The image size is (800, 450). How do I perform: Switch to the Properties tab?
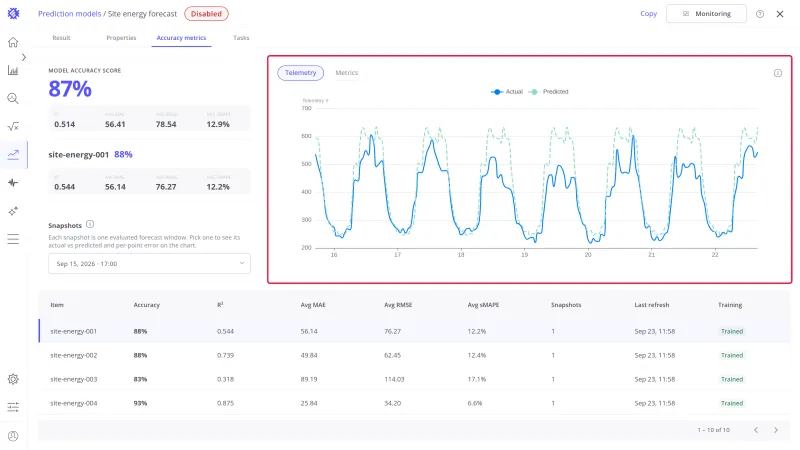121,38
